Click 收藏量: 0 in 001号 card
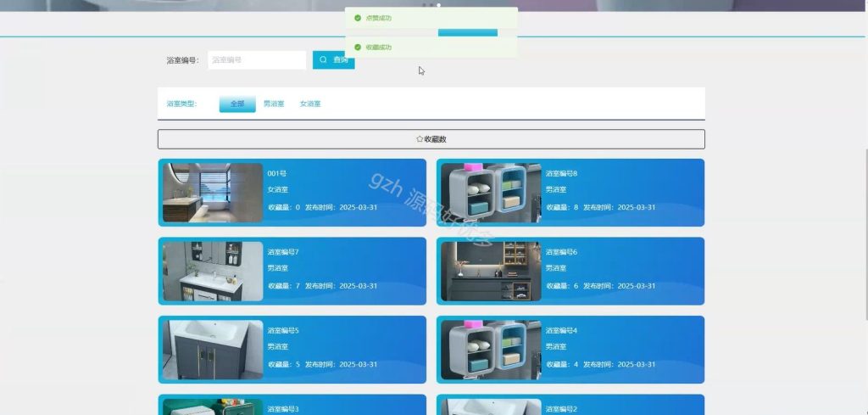The height and width of the screenshot is (415, 868). [284, 207]
